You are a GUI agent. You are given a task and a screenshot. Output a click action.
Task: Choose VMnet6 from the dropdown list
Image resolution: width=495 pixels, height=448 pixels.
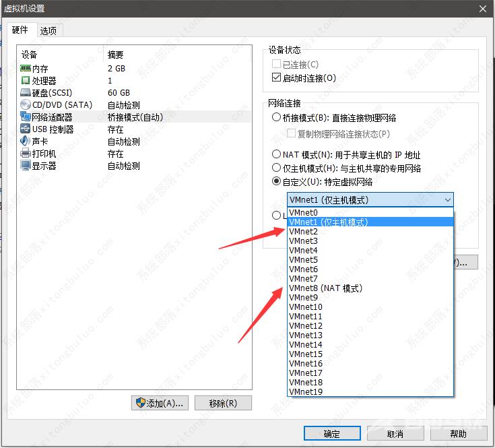[370, 269]
